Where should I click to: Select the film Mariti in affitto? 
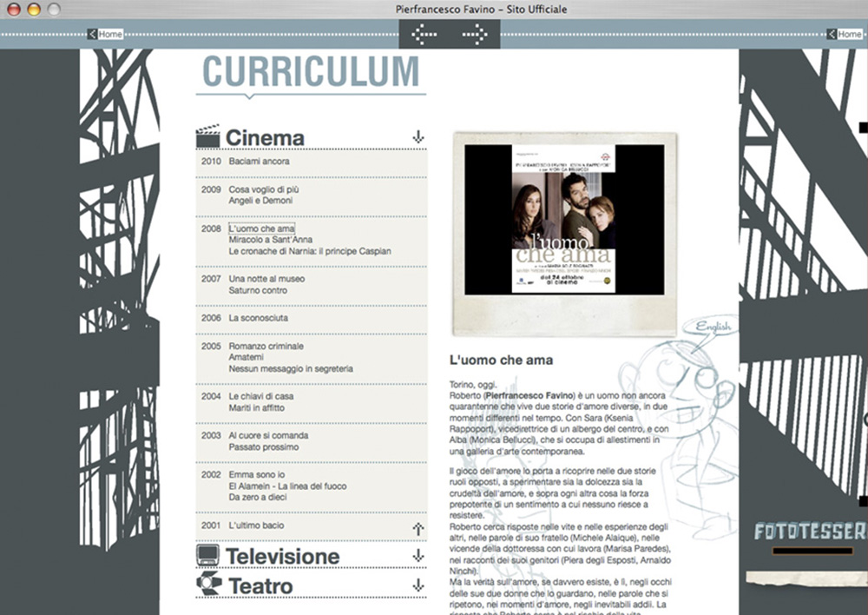point(257,407)
